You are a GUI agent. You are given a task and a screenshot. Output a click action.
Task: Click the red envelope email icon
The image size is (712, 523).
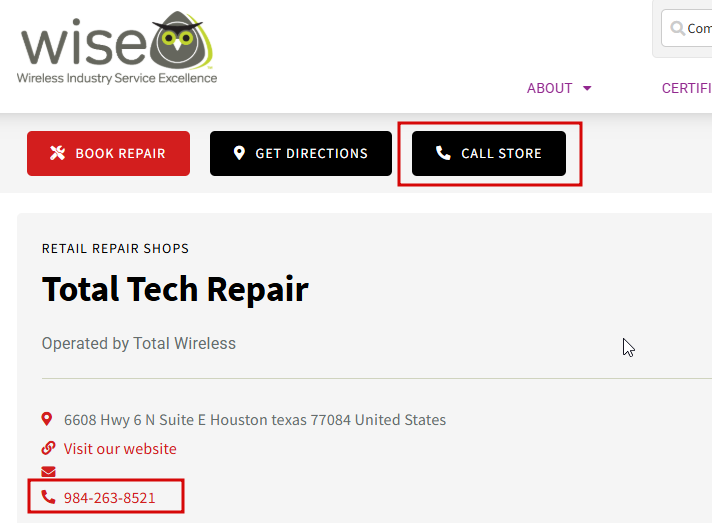pyautogui.click(x=48, y=472)
